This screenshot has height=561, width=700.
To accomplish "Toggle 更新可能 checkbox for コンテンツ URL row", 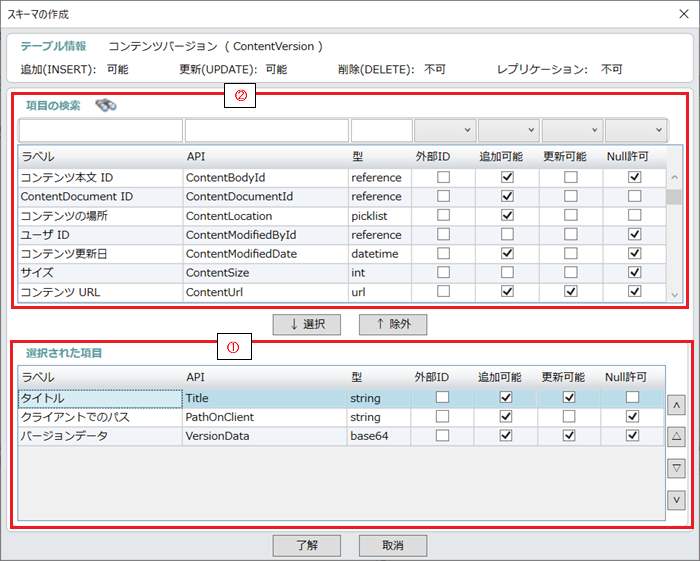I will coord(571,292).
